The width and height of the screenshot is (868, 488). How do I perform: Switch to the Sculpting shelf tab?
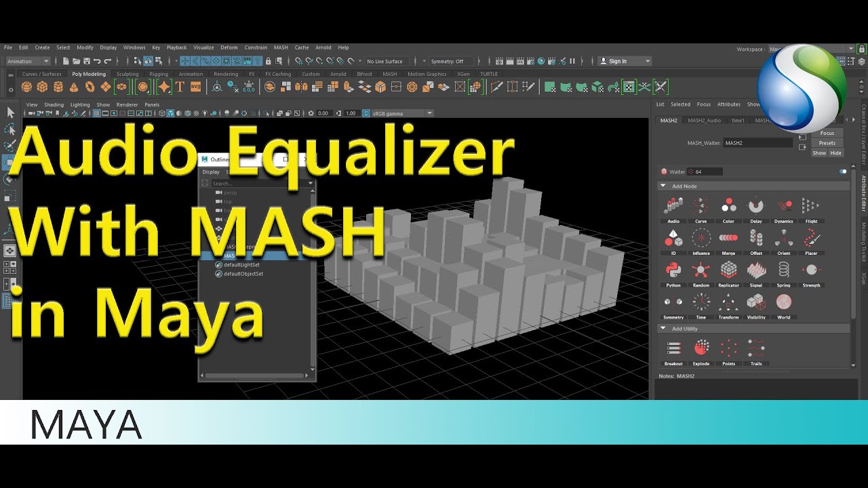(127, 74)
